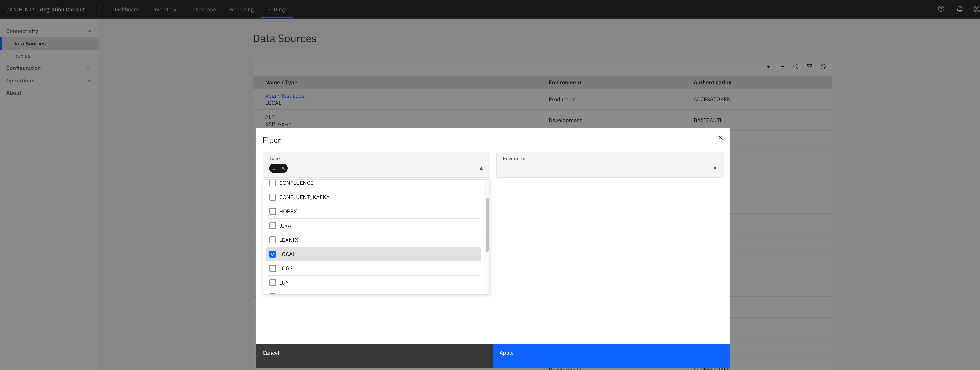The height and width of the screenshot is (370, 980).
Task: Open the notifications bell icon
Action: (959, 9)
